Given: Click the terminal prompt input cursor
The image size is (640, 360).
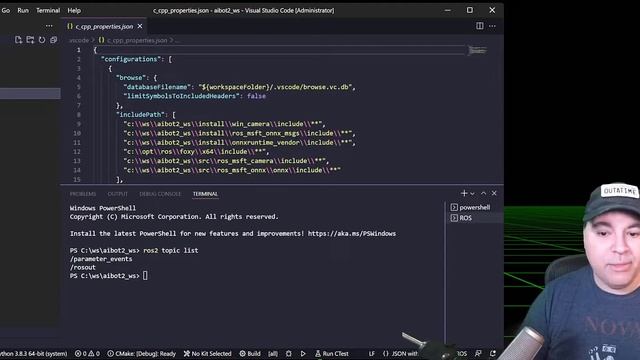Looking at the screenshot, I should click(x=145, y=276).
